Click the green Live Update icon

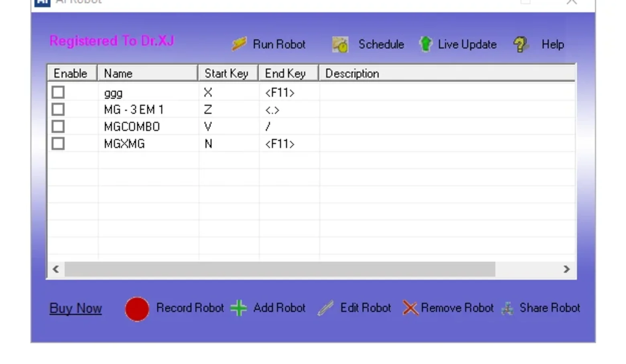(425, 44)
